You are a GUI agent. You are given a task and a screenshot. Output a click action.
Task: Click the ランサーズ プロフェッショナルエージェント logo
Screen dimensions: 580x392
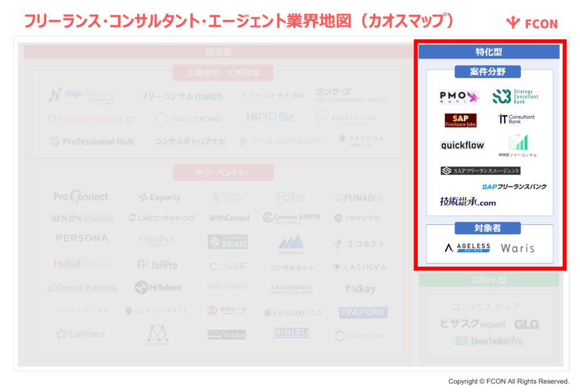coord(351,95)
